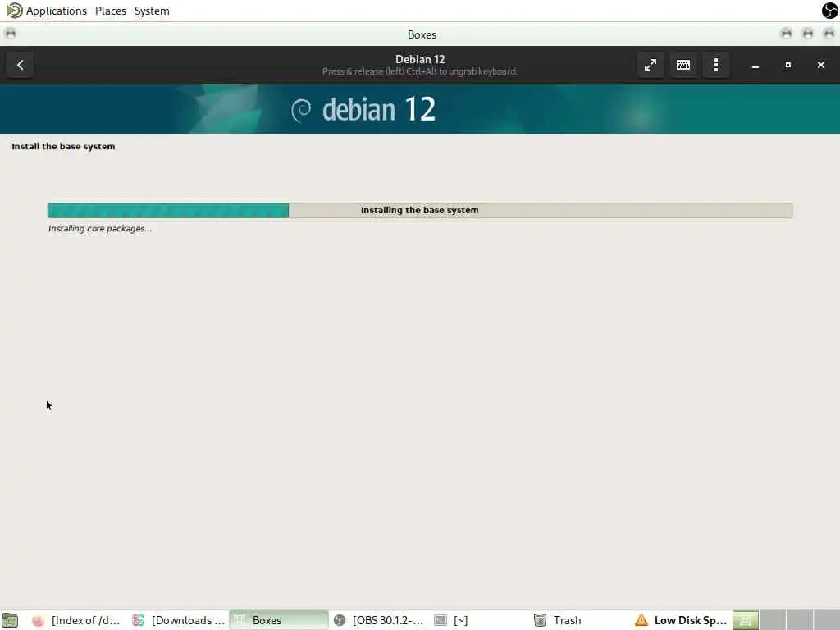
Task: Click the Trash bin icon in taskbar
Action: pyautogui.click(x=540, y=620)
